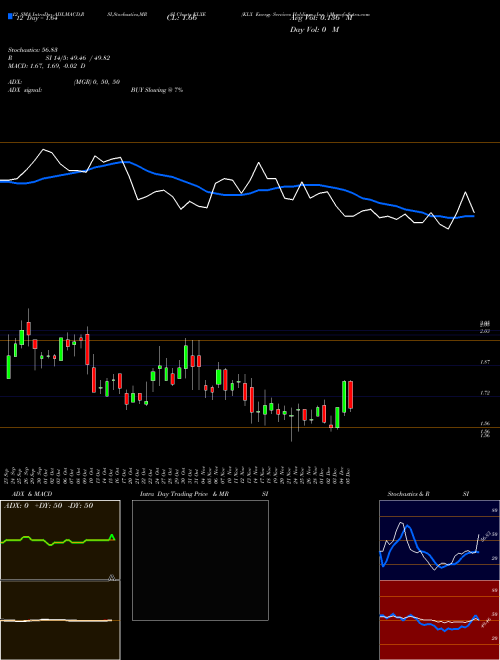Viewport: 500px width, 660px height.
Task: Click the last red candlestick on the price chart
Action: 350,395
